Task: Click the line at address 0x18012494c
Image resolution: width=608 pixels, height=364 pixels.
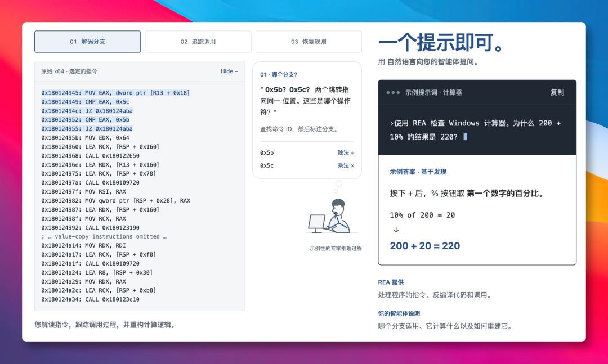Action: click(87, 110)
